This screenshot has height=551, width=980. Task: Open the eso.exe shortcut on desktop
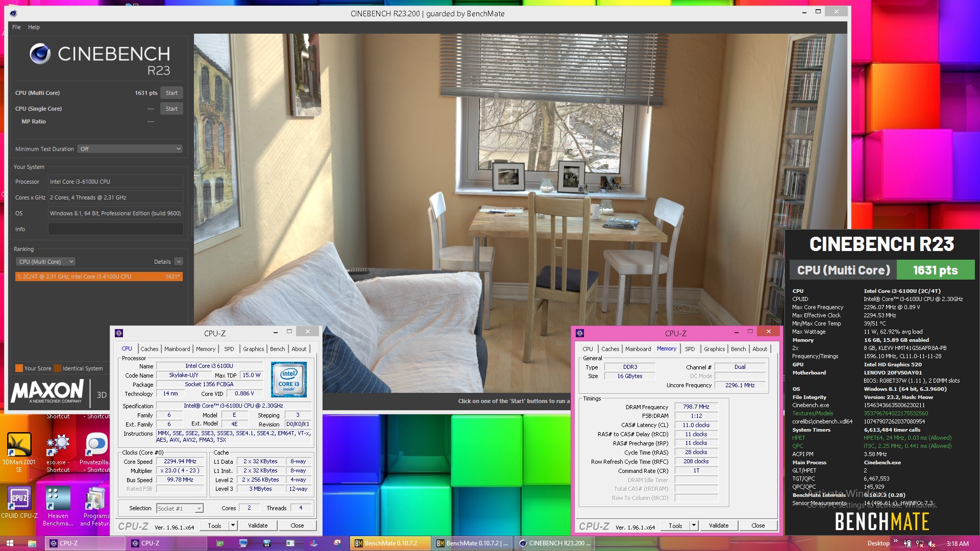click(x=58, y=452)
